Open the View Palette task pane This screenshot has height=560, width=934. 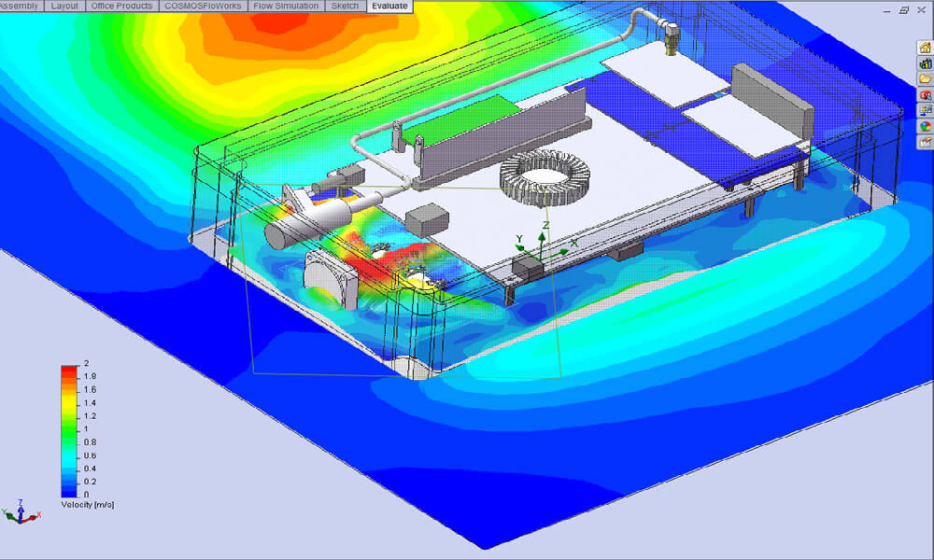(925, 110)
